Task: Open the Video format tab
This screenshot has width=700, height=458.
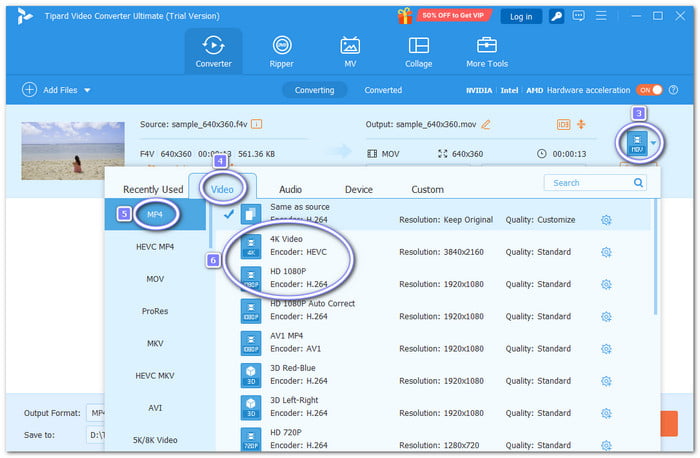Action: (222, 189)
